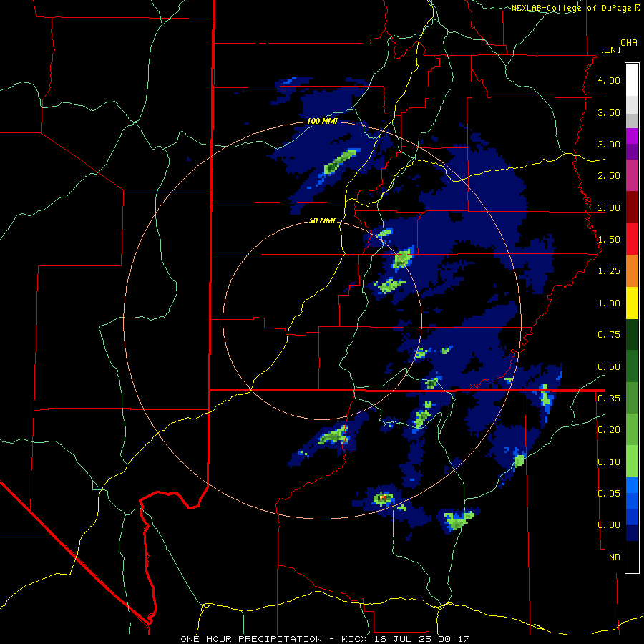Click the 100 NMI range ring label

click(x=322, y=121)
